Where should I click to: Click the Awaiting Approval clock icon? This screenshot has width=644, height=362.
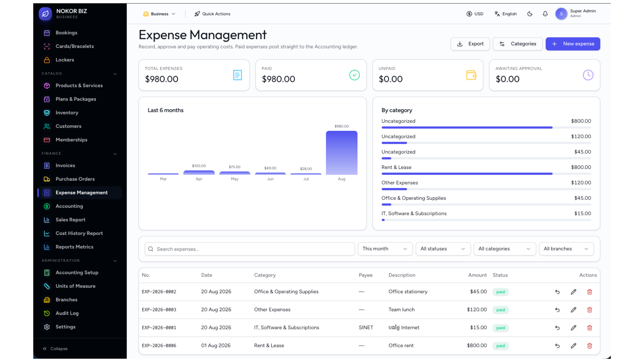coord(588,75)
